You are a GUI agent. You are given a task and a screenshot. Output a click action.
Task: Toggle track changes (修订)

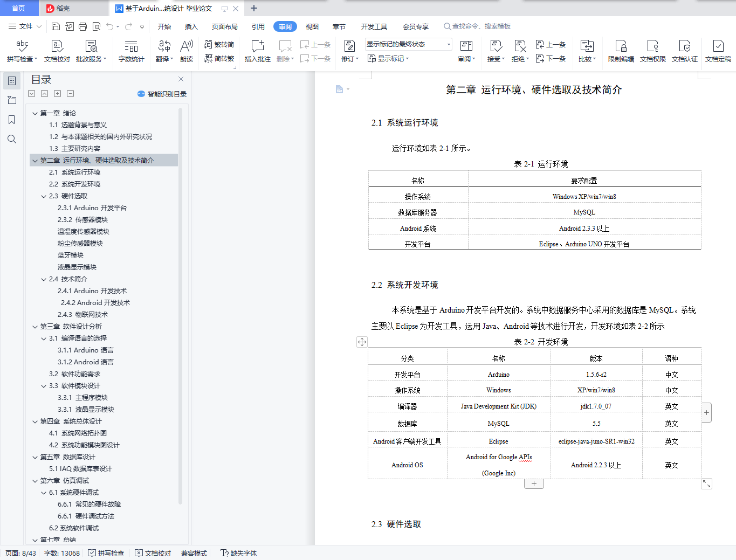click(349, 51)
